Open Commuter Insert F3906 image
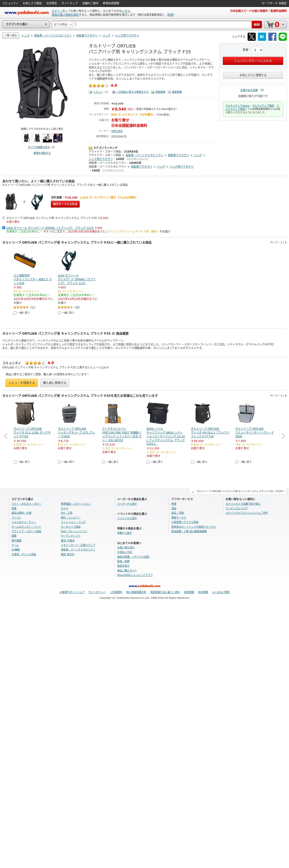Screen dimensions: 289x868 coord(246,413)
